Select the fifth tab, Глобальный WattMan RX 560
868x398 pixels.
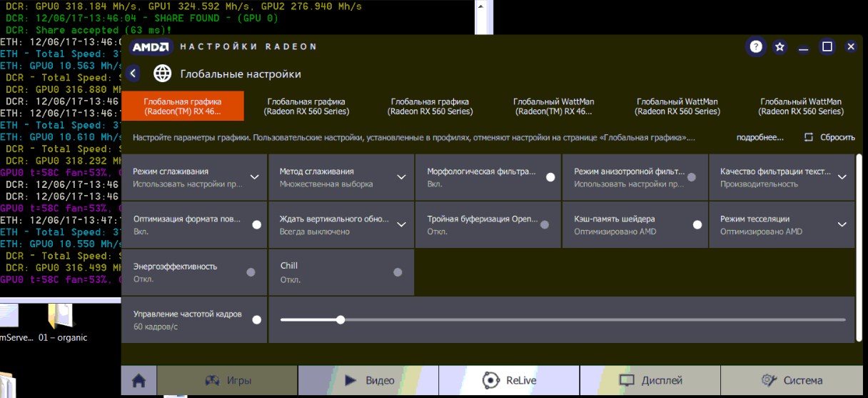pyautogui.click(x=677, y=106)
